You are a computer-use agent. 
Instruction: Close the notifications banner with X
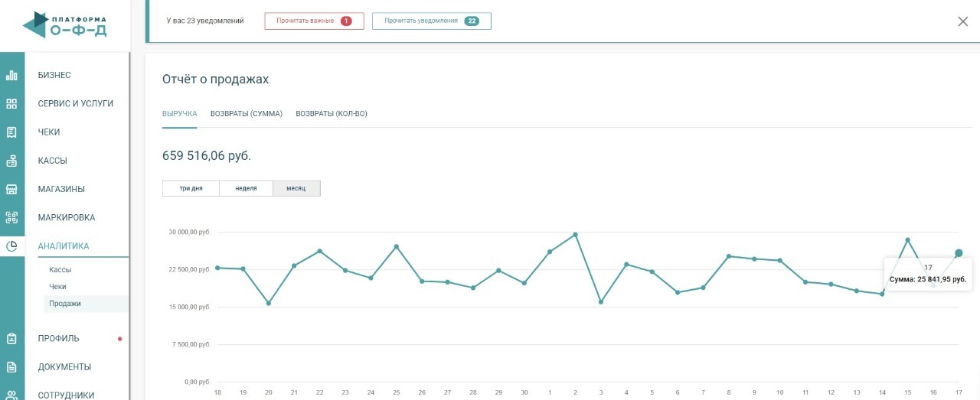click(962, 21)
